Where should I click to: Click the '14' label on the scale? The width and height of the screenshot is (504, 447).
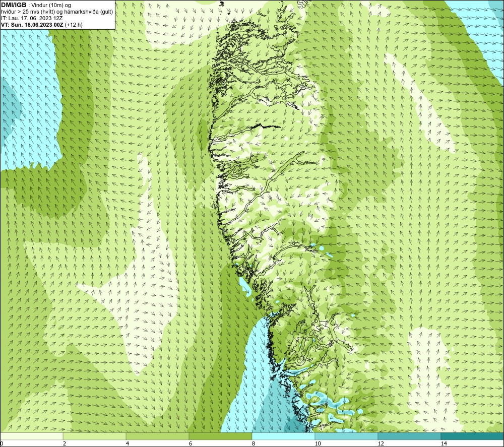point(444,443)
